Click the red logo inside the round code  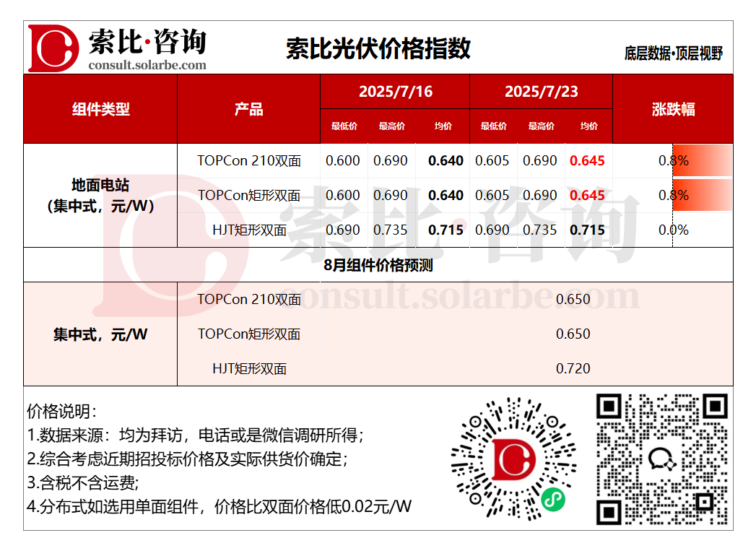514,459
